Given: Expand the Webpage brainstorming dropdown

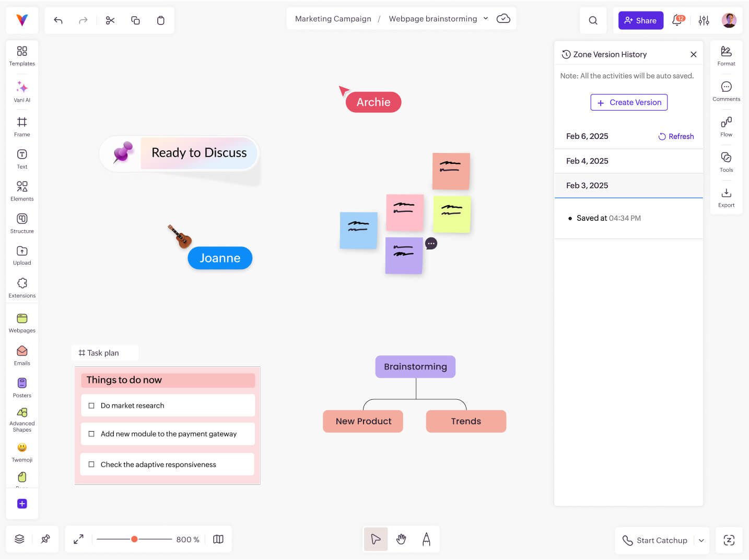Looking at the screenshot, I should click(486, 18).
